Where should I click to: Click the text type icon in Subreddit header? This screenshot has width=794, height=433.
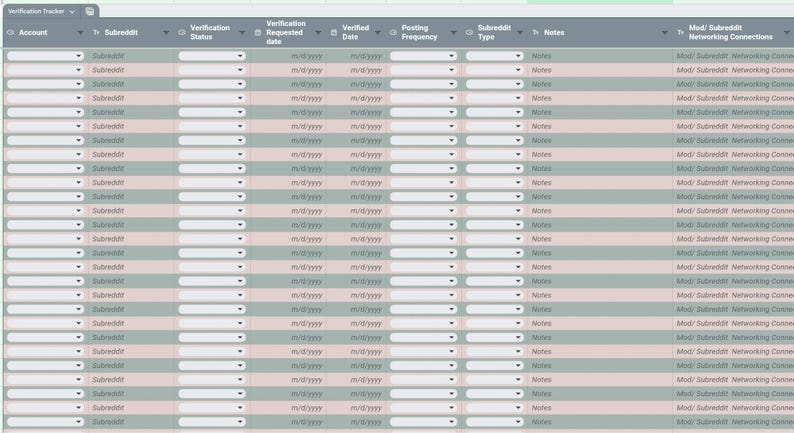coord(96,33)
